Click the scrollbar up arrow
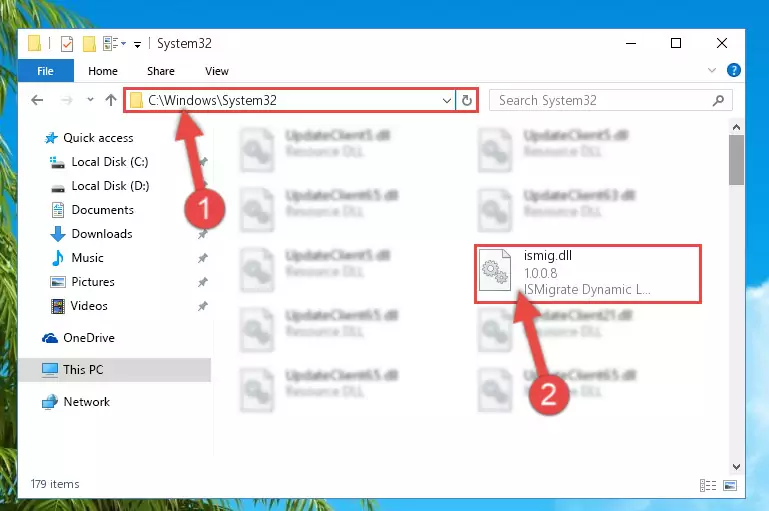This screenshot has width=769, height=511. pos(736,128)
